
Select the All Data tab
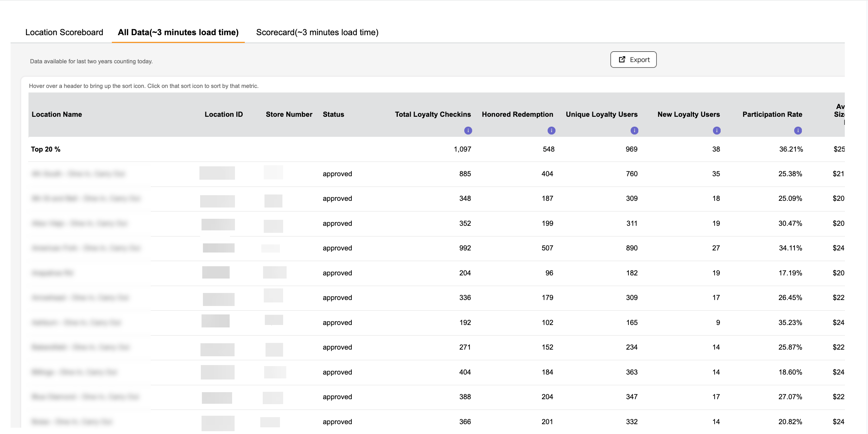point(178,32)
